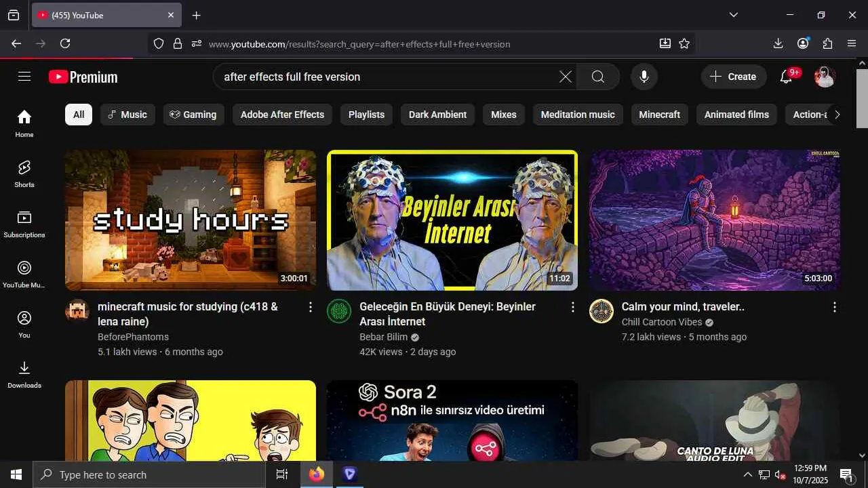Play the Canto de Luna thumbnail
The width and height of the screenshot is (868, 488).
click(715, 420)
